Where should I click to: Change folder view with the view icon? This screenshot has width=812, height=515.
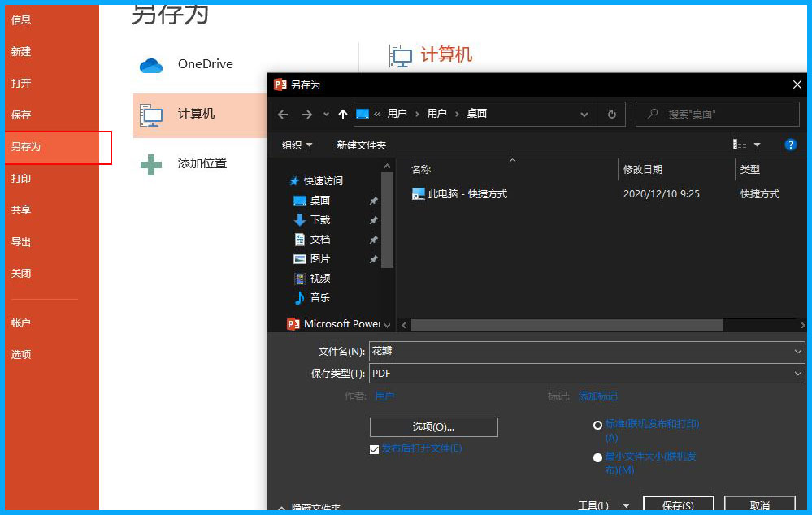click(741, 143)
